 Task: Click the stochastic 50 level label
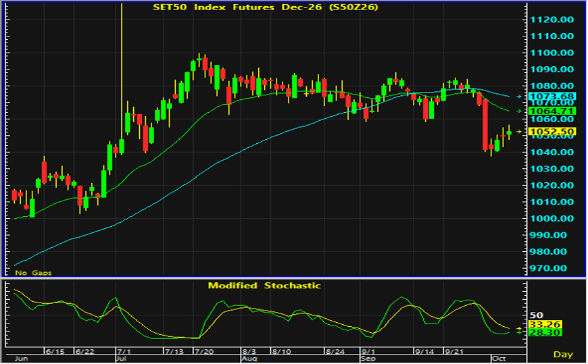[x=536, y=315]
